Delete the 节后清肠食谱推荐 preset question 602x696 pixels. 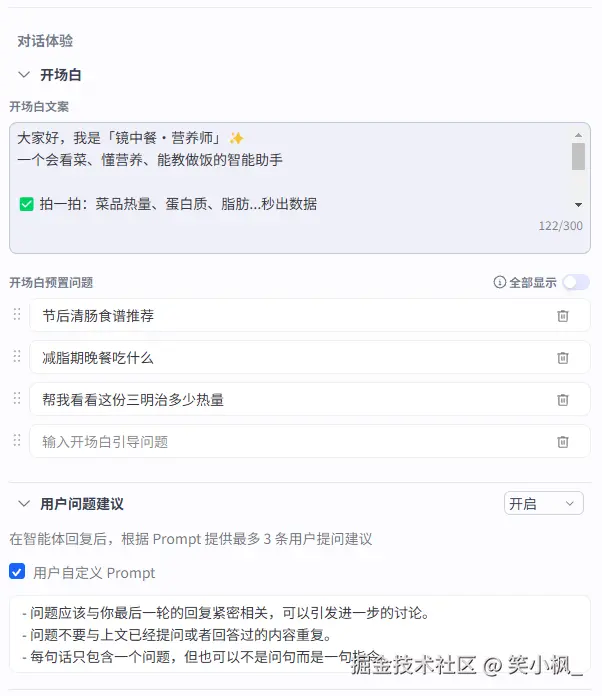pyautogui.click(x=563, y=316)
